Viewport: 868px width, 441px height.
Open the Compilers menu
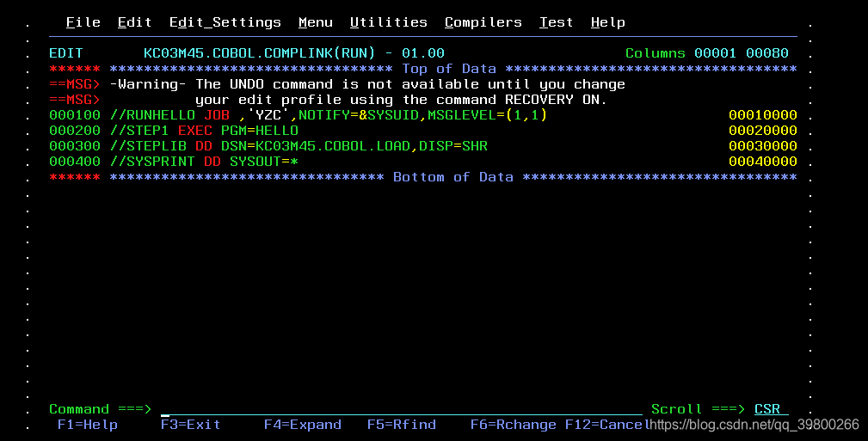click(x=483, y=22)
